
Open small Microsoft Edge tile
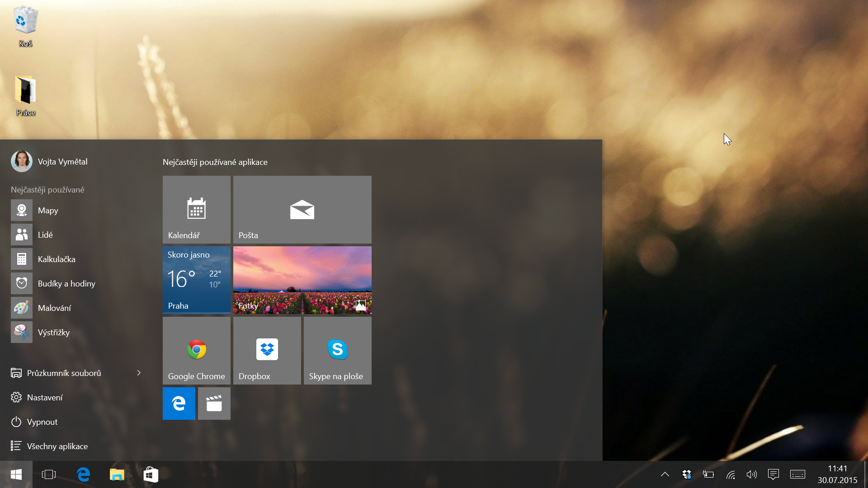179,403
